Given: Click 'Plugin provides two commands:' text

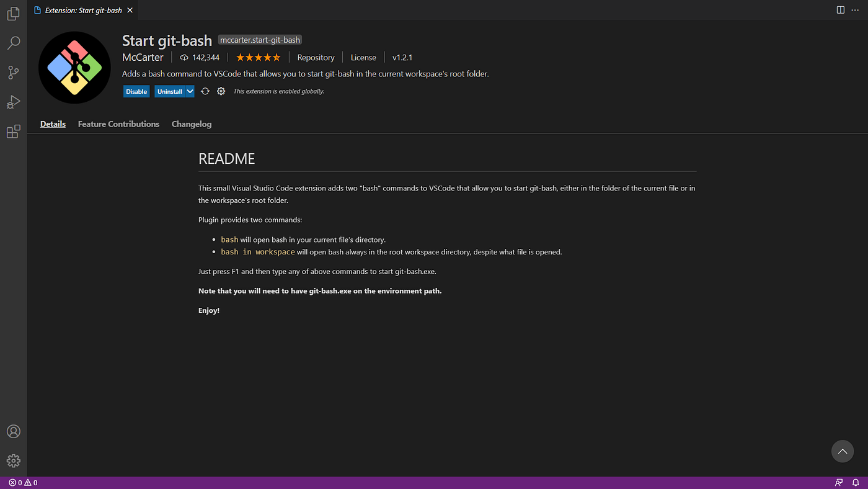Looking at the screenshot, I should coord(250,220).
